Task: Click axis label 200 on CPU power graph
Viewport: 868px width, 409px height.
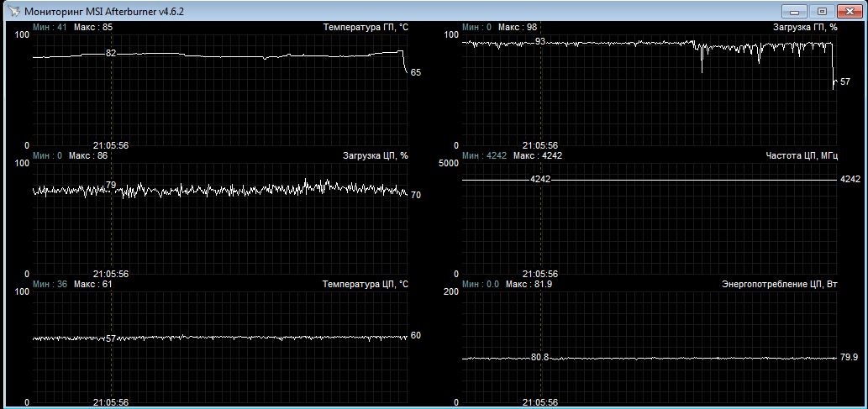Action: pyautogui.click(x=450, y=291)
